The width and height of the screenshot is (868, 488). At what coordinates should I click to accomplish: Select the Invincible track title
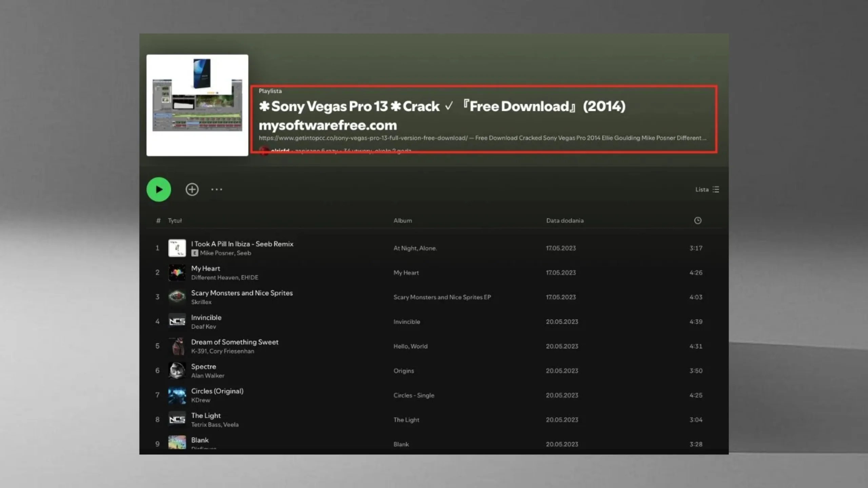click(206, 318)
